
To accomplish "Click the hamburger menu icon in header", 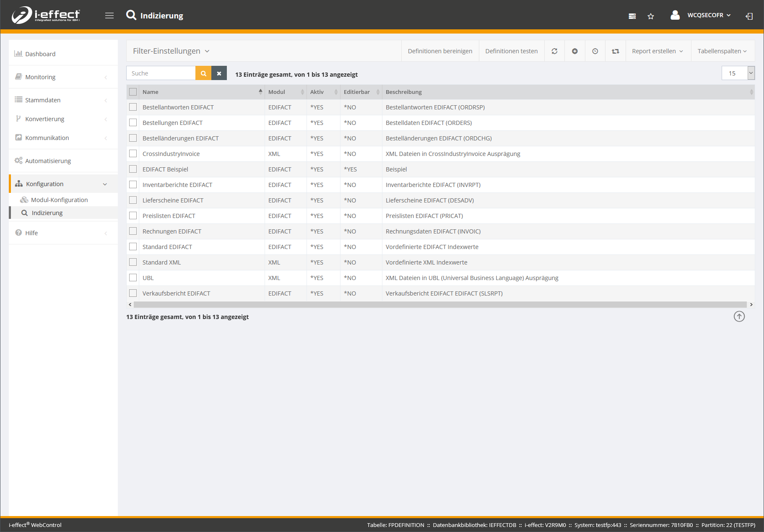I will tap(109, 16).
